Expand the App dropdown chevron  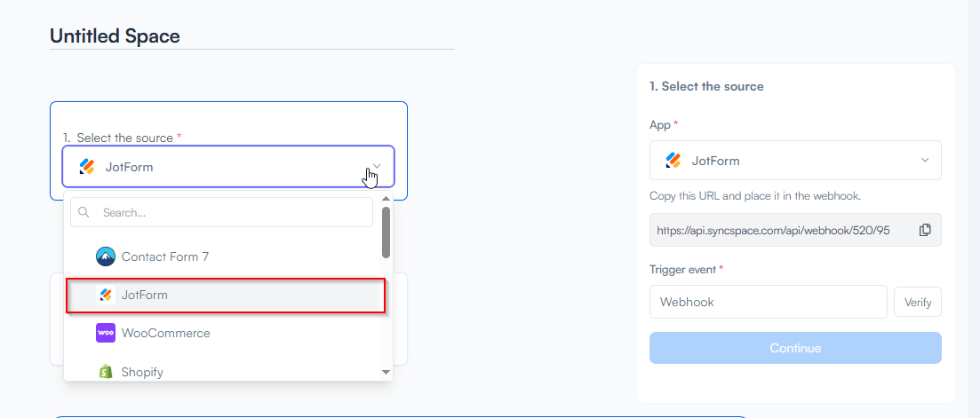(x=925, y=161)
